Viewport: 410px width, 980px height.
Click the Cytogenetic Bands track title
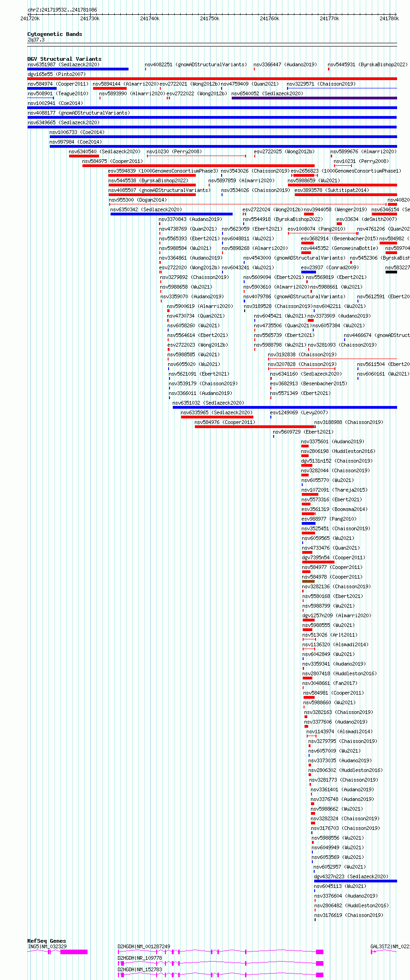pyautogui.click(x=55, y=34)
